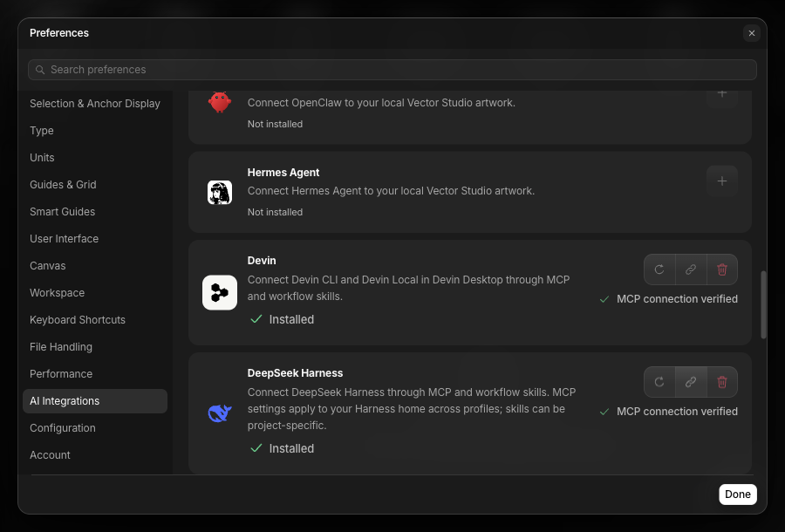Click Installed status under DeepSeek Harness
Screen dimensions: 785x532
(283, 448)
